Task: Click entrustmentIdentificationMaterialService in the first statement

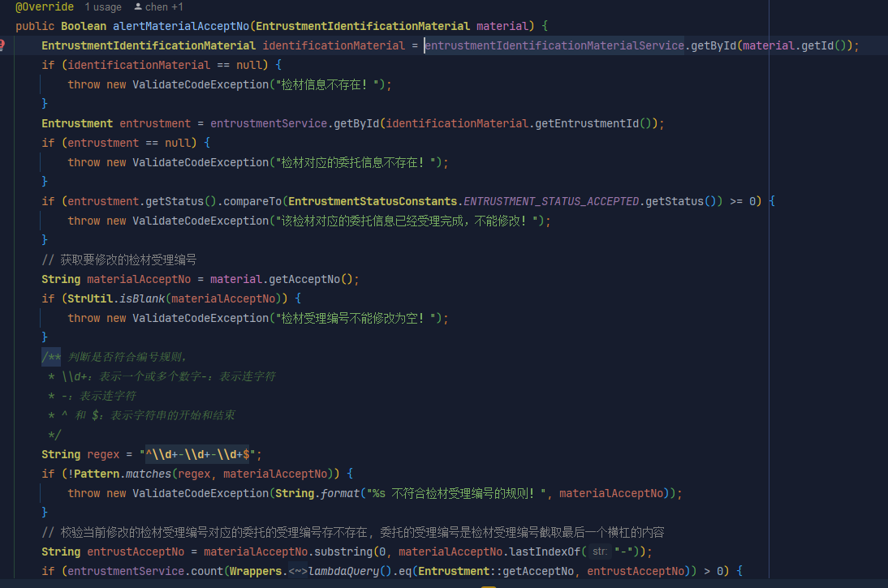Action: [554, 45]
